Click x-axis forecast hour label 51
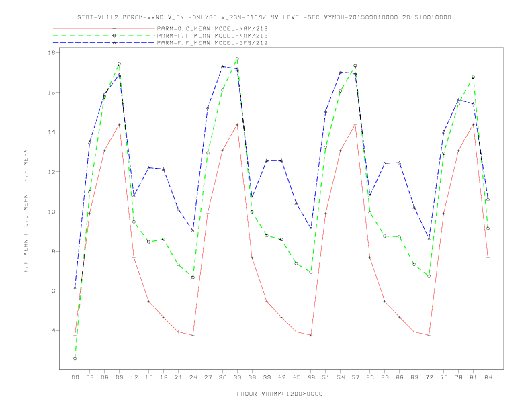The image size is (532, 411). pos(326,377)
